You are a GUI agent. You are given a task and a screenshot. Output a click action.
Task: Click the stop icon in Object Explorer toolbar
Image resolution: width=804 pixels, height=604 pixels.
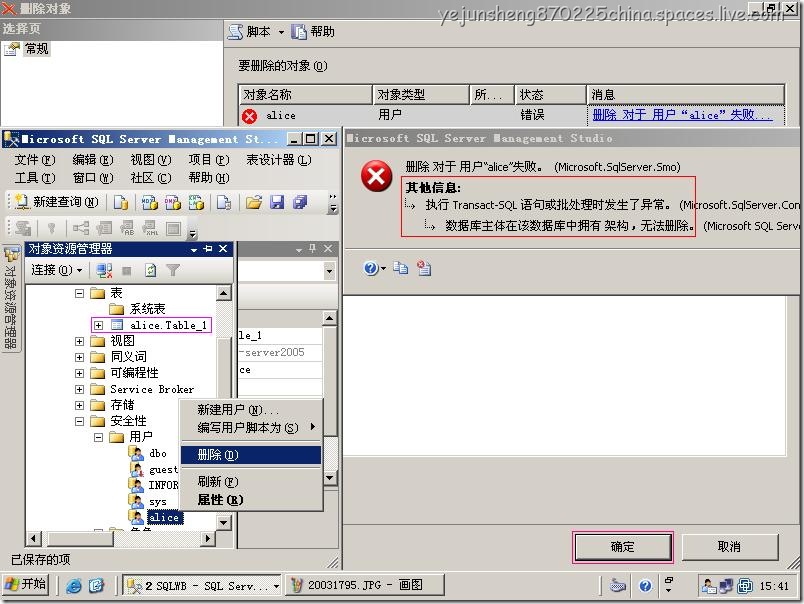[127, 270]
